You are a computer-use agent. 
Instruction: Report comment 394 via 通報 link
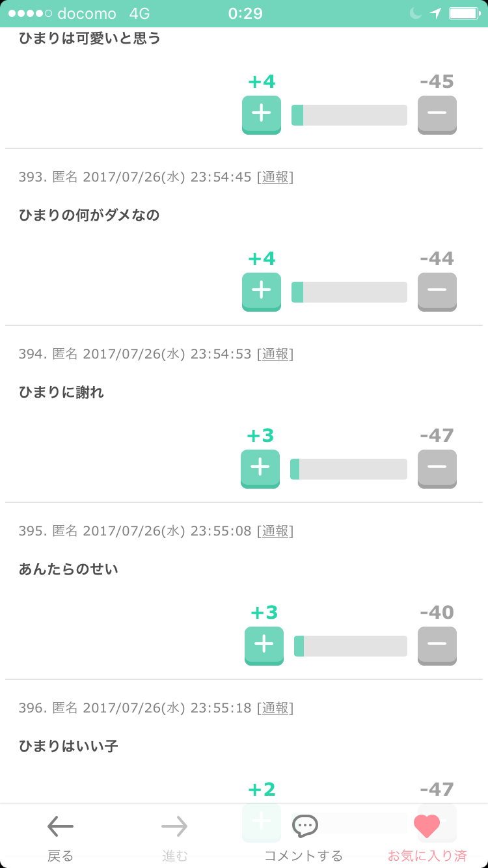click(x=275, y=354)
